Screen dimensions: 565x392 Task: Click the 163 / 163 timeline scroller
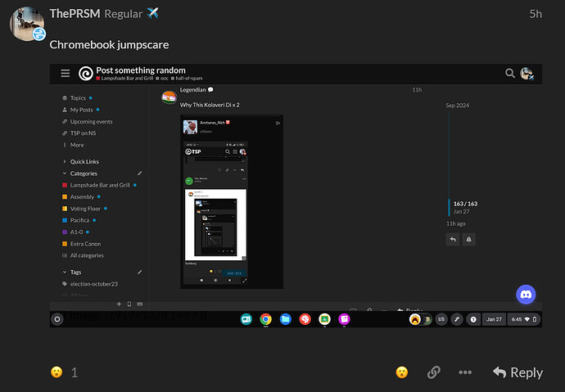coord(464,203)
